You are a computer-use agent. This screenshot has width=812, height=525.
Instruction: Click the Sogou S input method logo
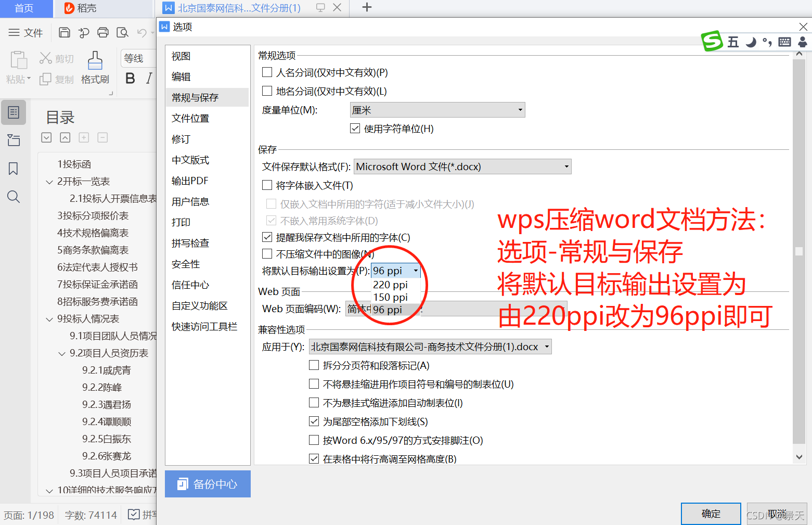pos(712,41)
